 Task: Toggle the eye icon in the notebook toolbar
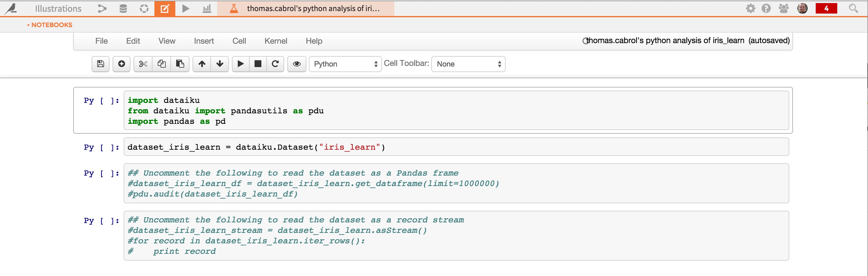(297, 64)
